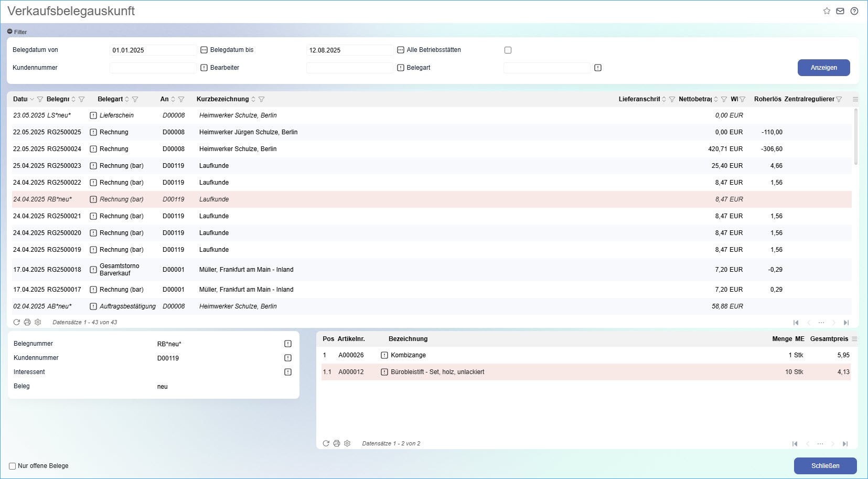Click the Belegart filter input field
This screenshot has height=479, width=868.
[x=547, y=68]
